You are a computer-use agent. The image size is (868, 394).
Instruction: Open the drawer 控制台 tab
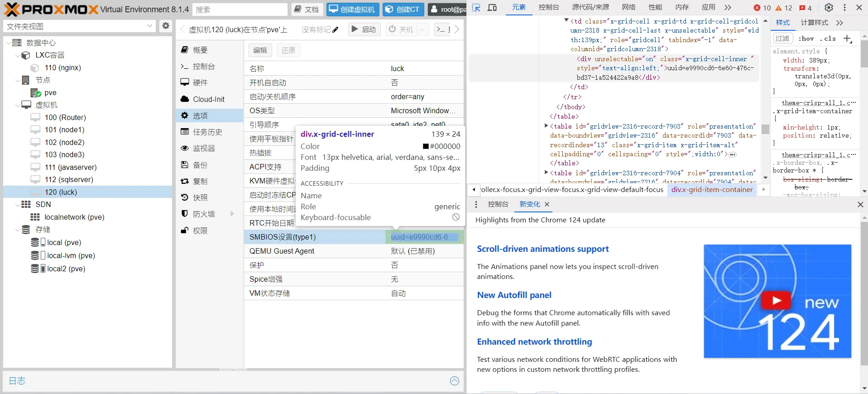coord(498,204)
